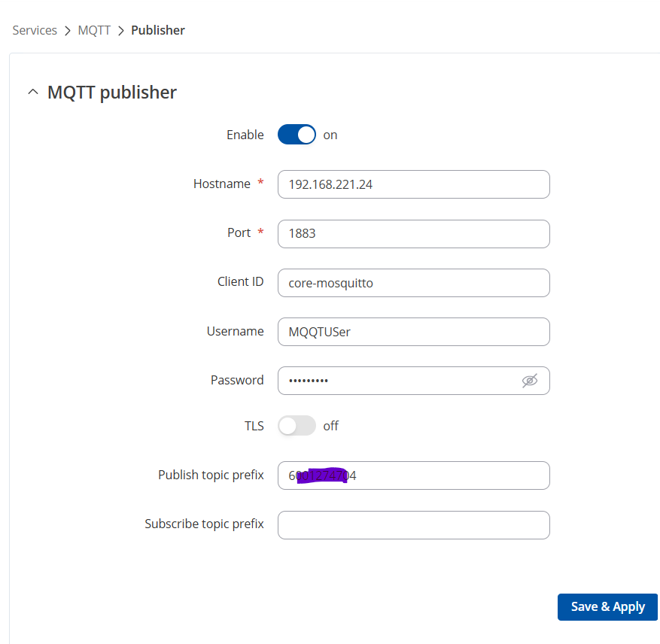
Task: Click the Port field showing 1883
Action: 413,234
